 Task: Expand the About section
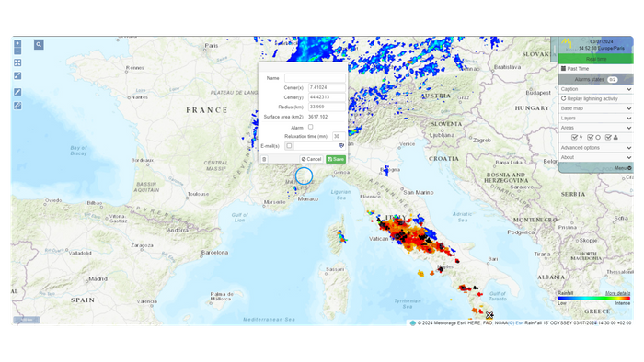coord(595,157)
